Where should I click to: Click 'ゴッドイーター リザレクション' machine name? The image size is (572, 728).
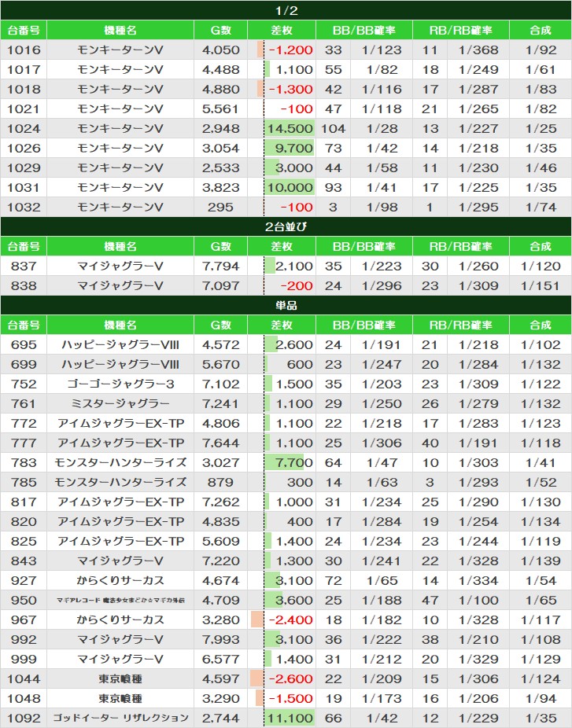(x=120, y=718)
